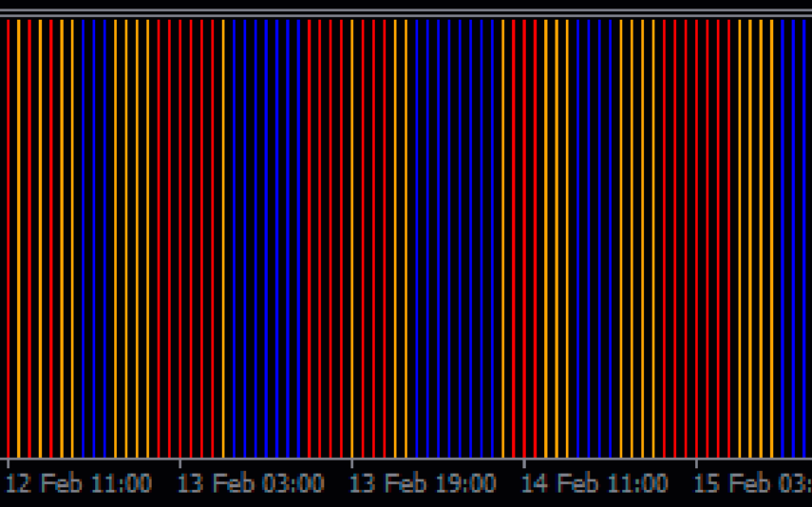Click the partially visible "15 Feb 03:" label
The width and height of the screenshot is (812, 507).
pos(752,483)
